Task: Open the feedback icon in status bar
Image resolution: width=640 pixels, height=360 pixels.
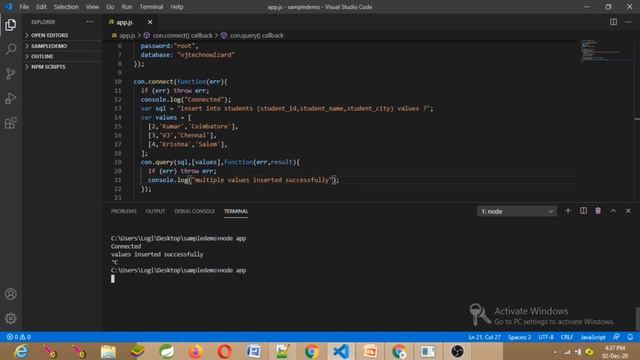Action: [616, 337]
